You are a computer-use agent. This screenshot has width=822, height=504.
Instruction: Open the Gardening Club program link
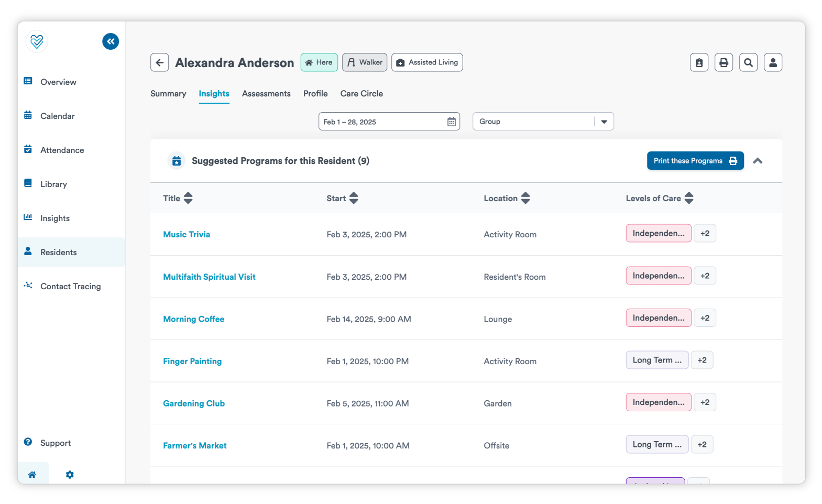pos(194,403)
